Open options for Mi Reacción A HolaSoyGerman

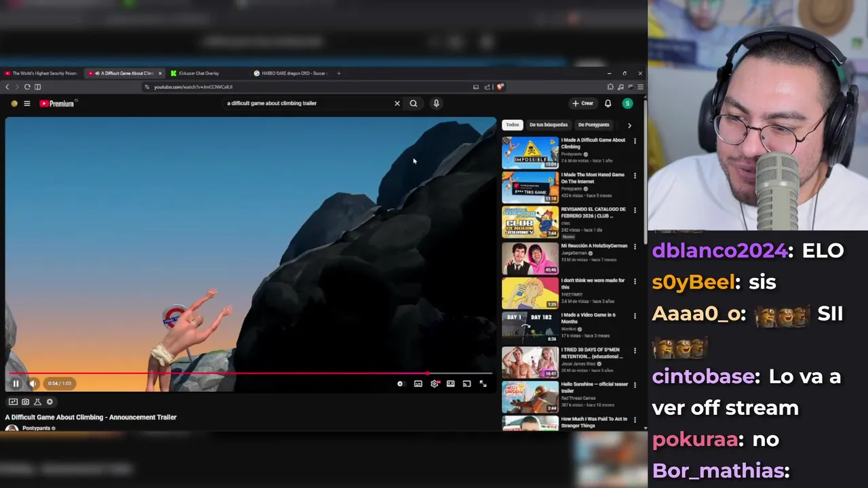(x=635, y=247)
